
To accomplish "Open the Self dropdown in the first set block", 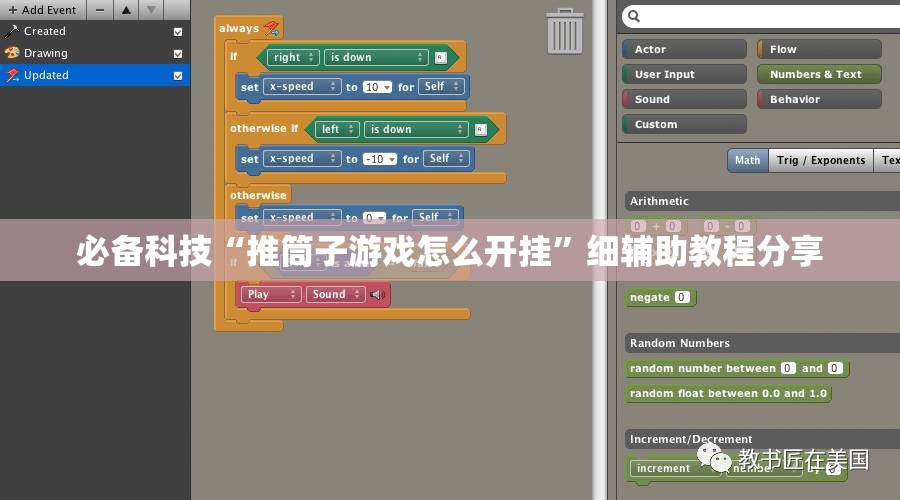I will point(441,87).
